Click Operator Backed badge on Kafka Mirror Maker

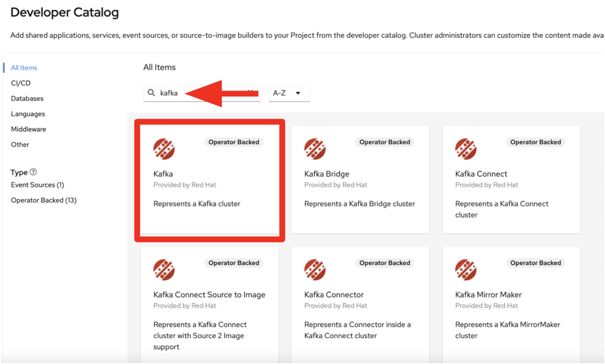(x=535, y=263)
